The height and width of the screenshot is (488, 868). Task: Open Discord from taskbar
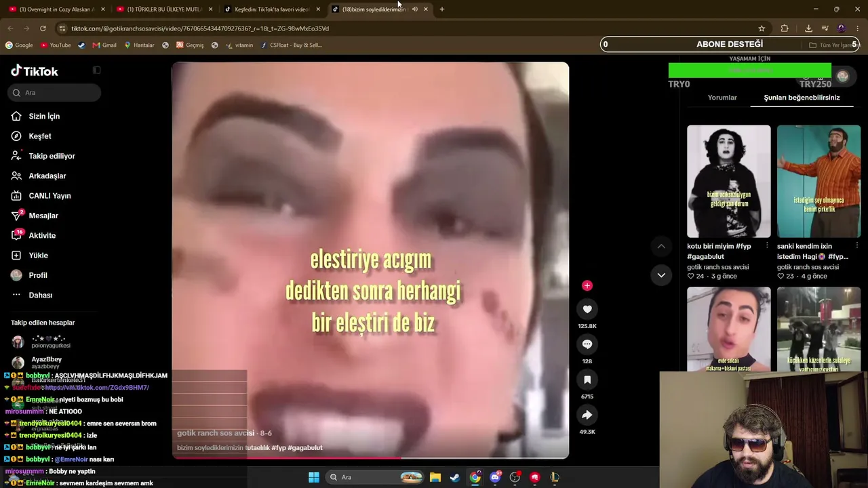click(495, 477)
